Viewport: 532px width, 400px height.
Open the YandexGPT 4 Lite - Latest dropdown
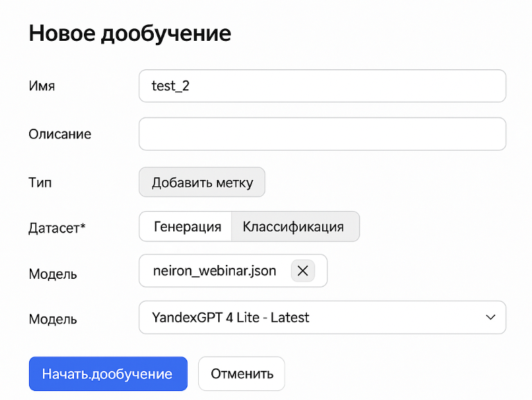(x=322, y=318)
